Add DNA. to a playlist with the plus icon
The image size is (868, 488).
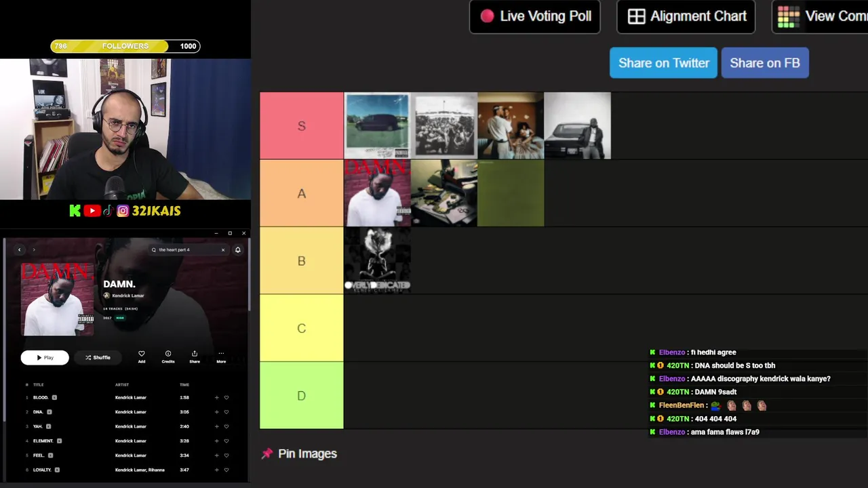(x=216, y=412)
